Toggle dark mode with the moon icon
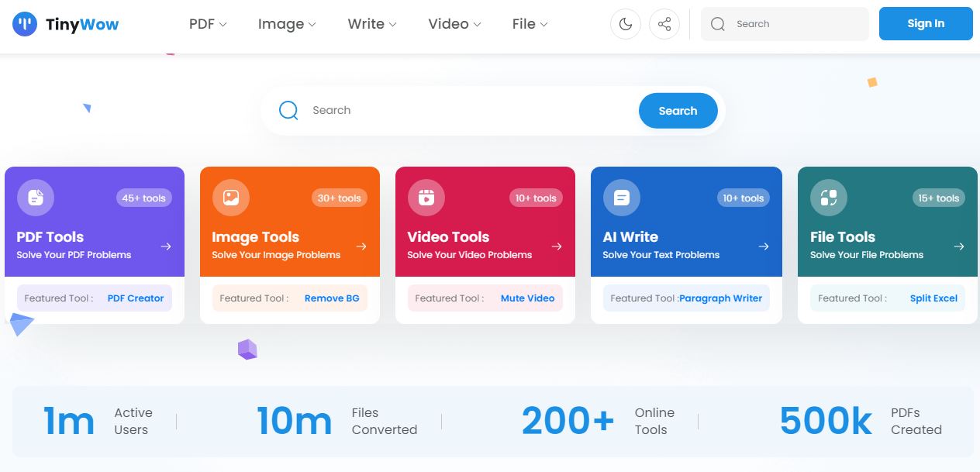Screen dimensions: 980x472 [x=626, y=24]
